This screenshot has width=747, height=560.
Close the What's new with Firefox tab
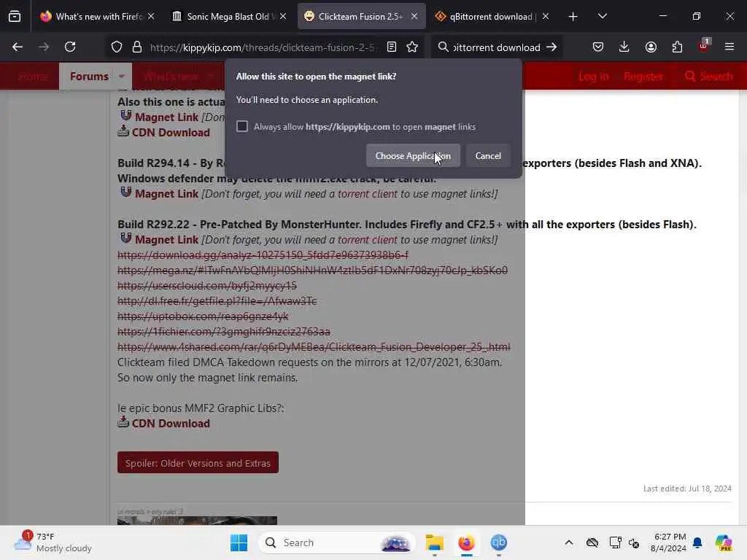(151, 17)
